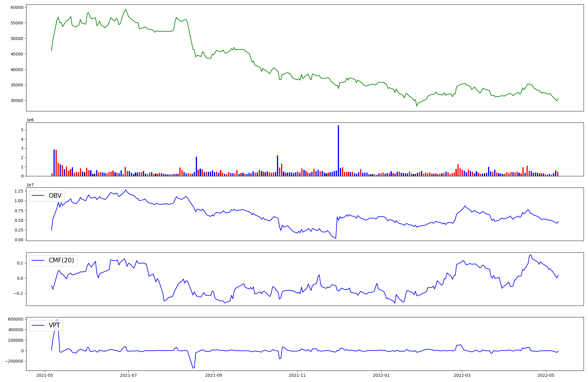Click the OBV legend label
This screenshot has width=588, height=382.
55,196
